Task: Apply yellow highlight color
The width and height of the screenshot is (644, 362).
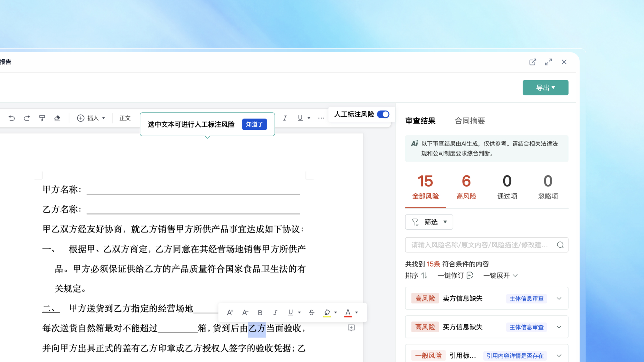Action: (x=327, y=312)
